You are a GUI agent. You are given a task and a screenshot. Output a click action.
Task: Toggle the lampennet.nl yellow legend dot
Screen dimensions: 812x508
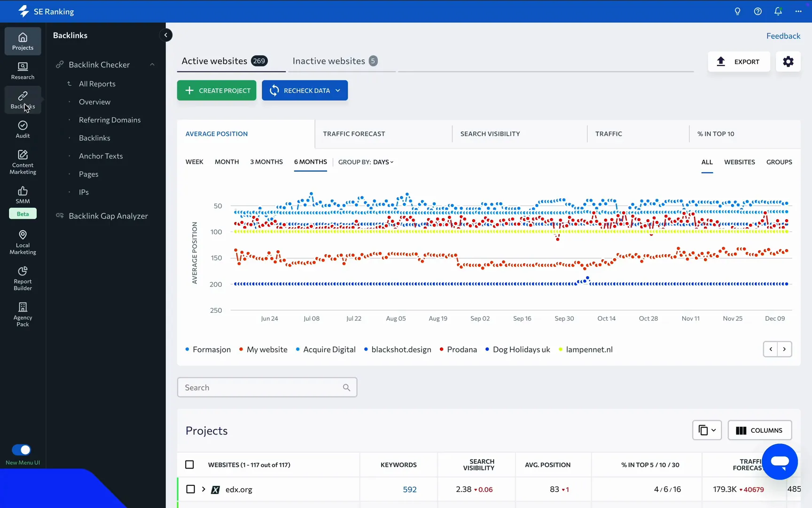pos(561,349)
